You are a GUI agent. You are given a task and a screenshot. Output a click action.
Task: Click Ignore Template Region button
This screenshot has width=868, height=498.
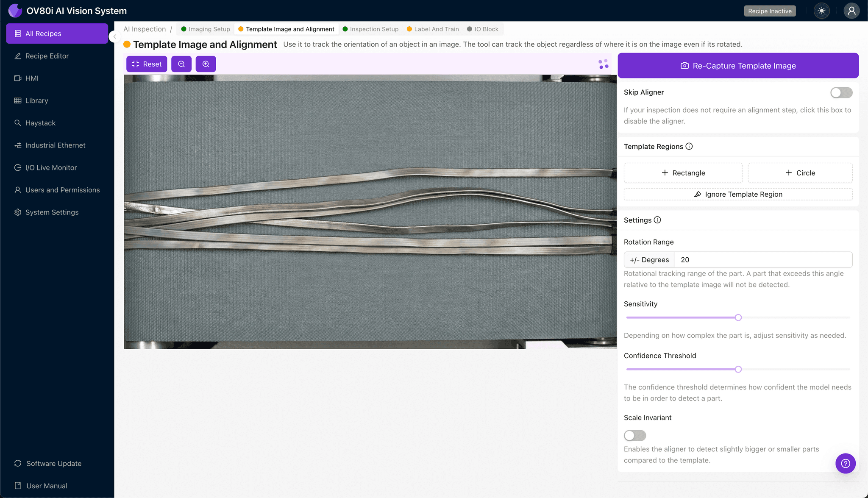pos(738,194)
